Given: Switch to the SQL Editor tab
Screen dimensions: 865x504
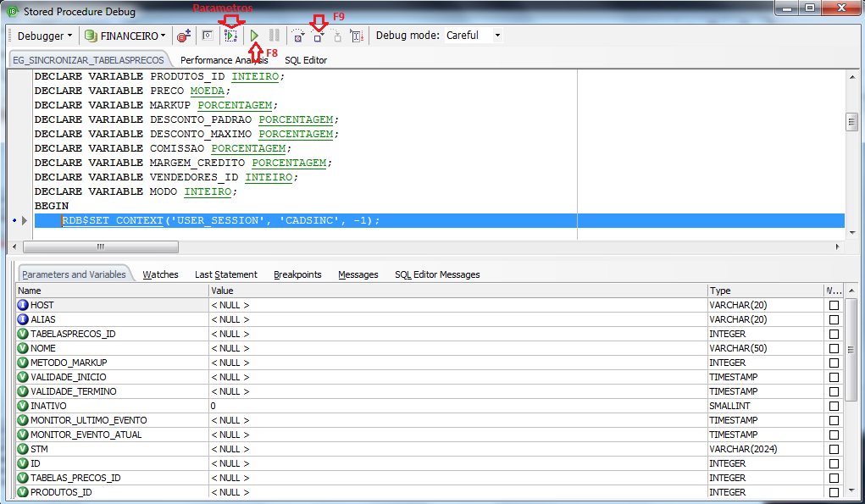Looking at the screenshot, I should pyautogui.click(x=306, y=60).
